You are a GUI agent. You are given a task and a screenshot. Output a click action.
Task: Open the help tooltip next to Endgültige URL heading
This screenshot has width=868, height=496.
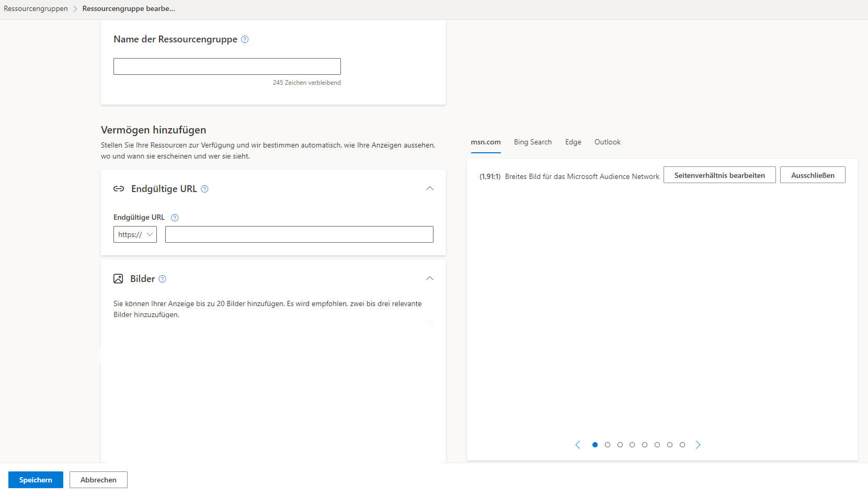(x=204, y=189)
